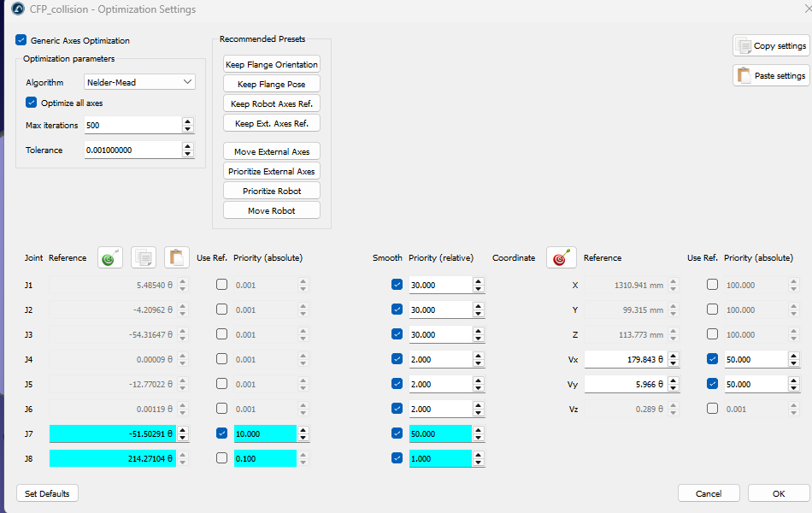Click the Set Defaults button
Image resolution: width=812 pixels, height=513 pixels.
pyautogui.click(x=47, y=493)
